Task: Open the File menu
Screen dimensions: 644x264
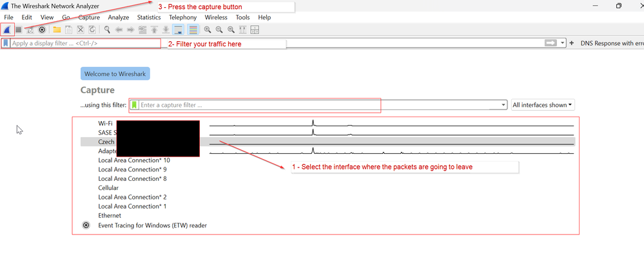Action: tap(8, 17)
